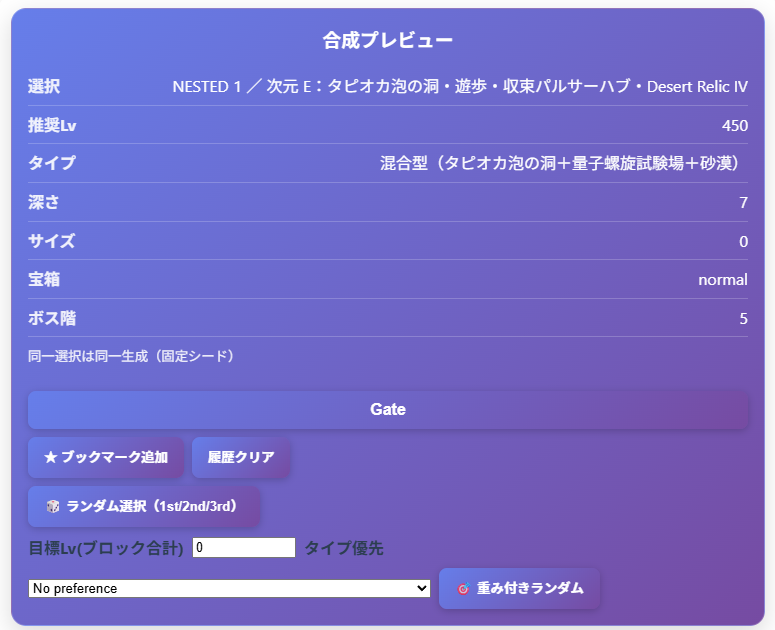Click the ボス階 value 5
Viewport: 775px width, 630px height.
(x=743, y=319)
